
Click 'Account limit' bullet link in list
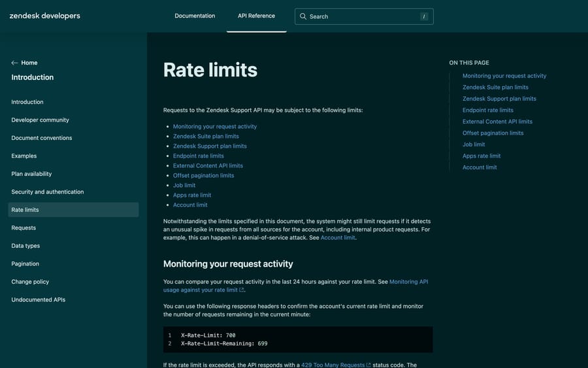point(190,205)
